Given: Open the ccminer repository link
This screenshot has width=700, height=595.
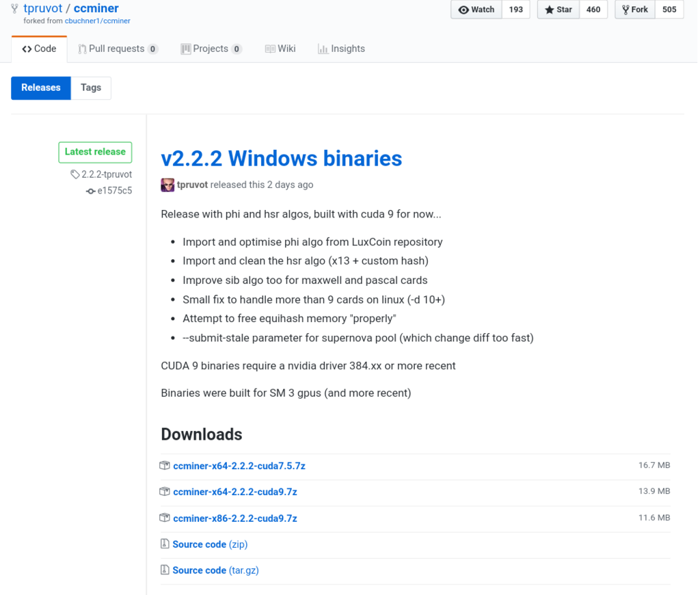Looking at the screenshot, I should [96, 8].
